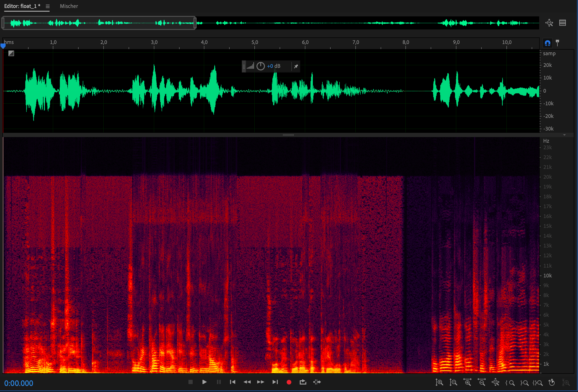578x392 pixels.
Task: Click Zoom In Amplitude icon
Action: point(439,382)
